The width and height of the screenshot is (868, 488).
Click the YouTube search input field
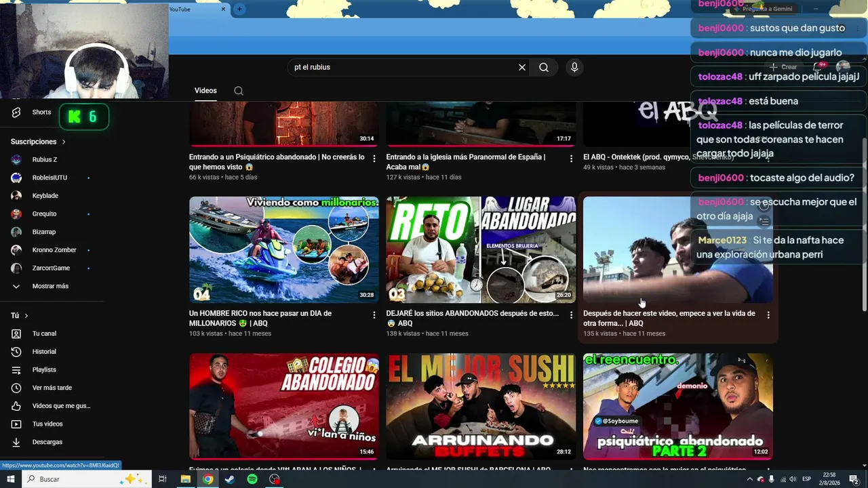point(403,67)
